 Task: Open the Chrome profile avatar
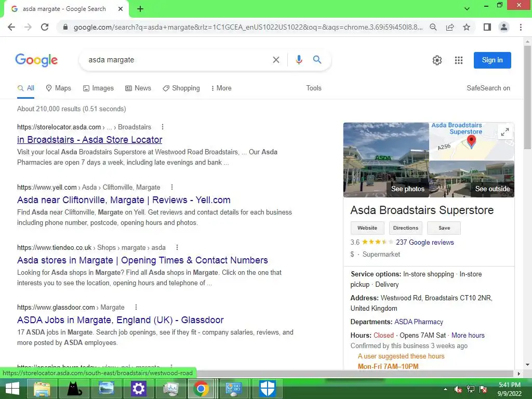tap(504, 27)
